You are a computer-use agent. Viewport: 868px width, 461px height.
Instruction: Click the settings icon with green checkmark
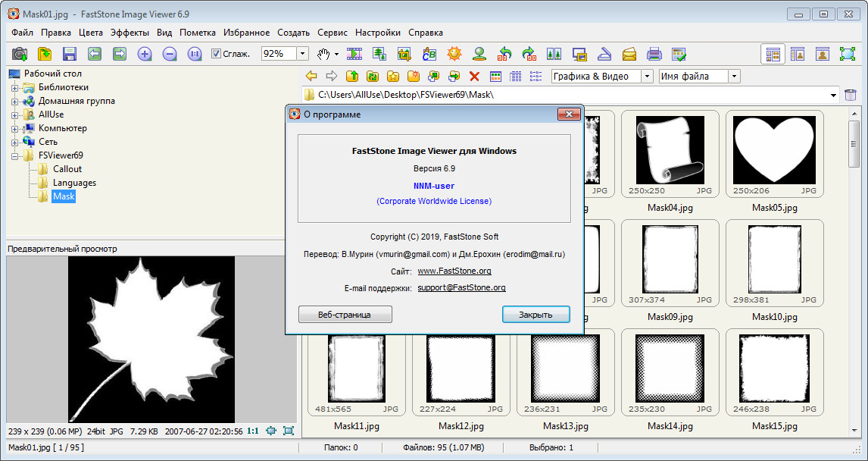click(679, 54)
